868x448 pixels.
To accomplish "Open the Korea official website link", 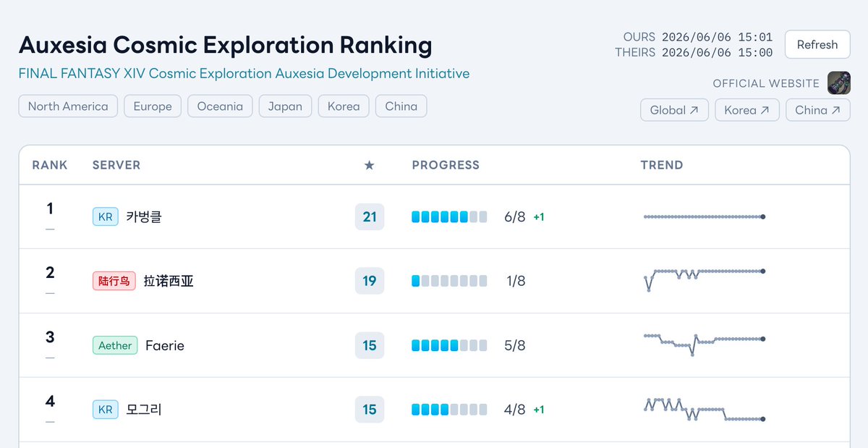I will click(747, 110).
